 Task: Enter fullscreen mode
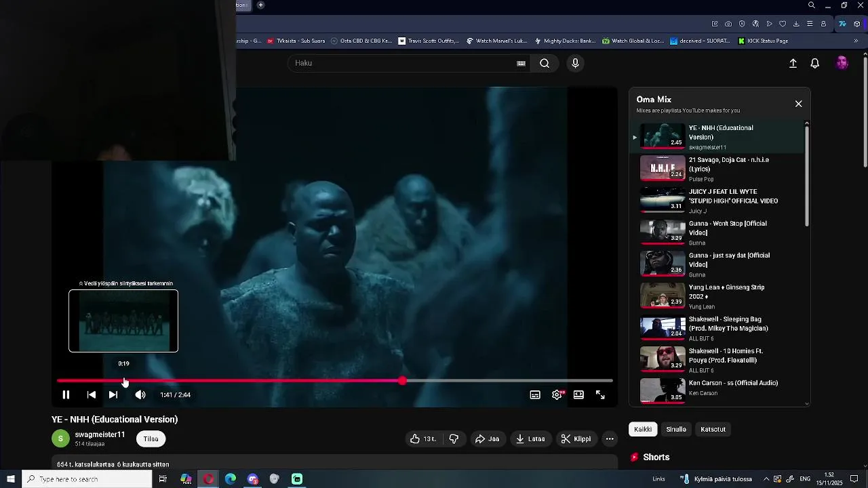600,394
